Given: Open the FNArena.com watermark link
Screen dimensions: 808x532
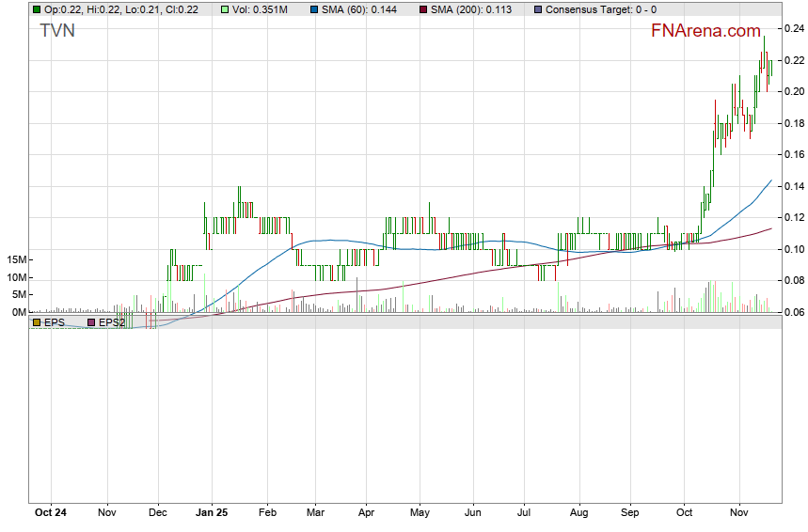Looking at the screenshot, I should (x=705, y=31).
